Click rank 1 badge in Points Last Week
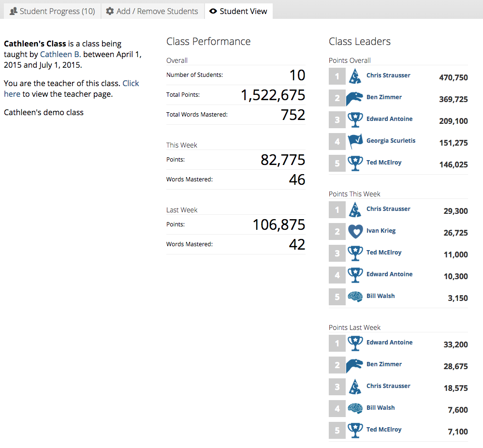 [x=337, y=343]
